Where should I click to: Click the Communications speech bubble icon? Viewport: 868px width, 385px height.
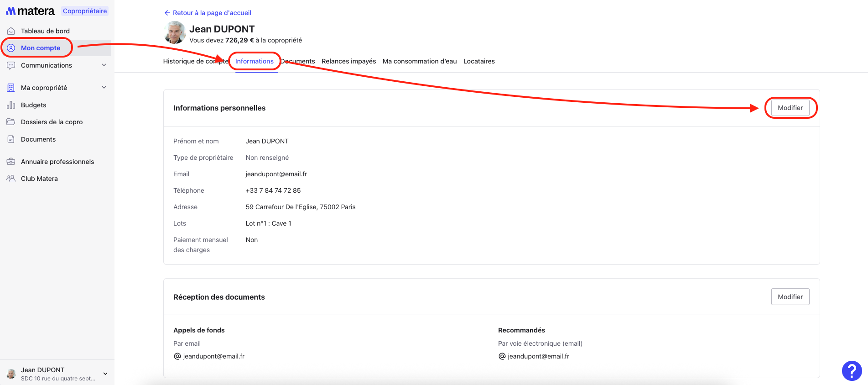11,65
